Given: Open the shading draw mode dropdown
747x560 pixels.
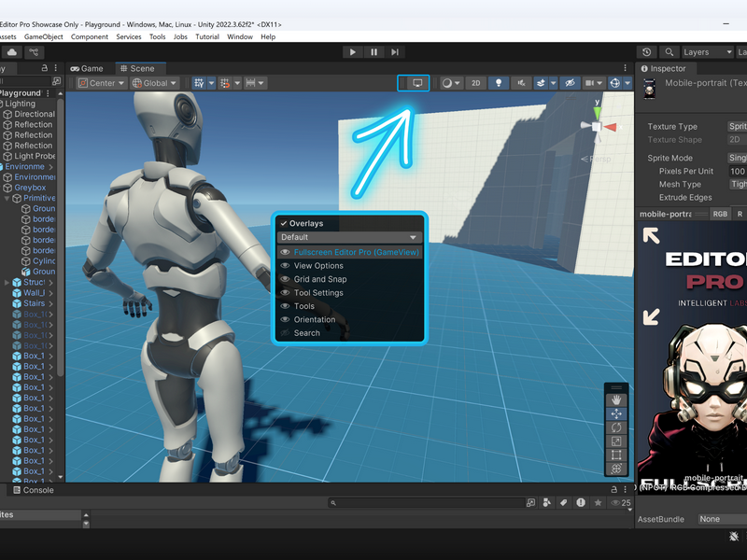Looking at the screenshot, I should [x=451, y=83].
